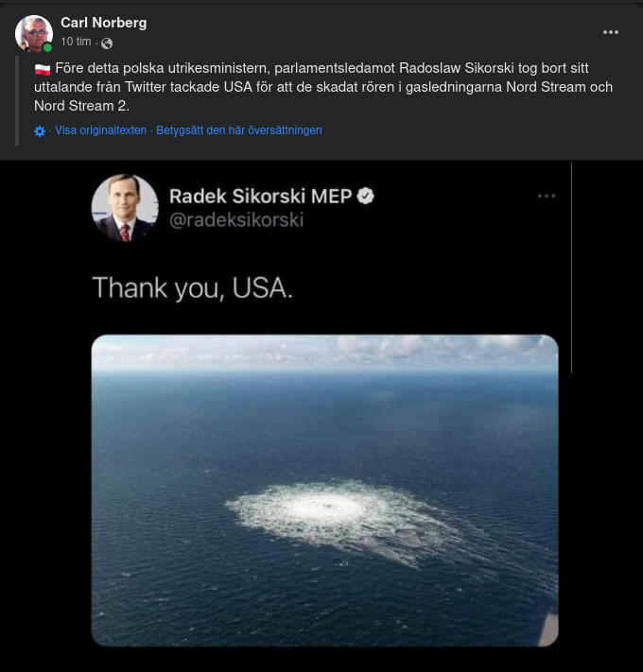Click the Polish flag emoji in post
Viewport: 643px width, 672px height.
[x=43, y=69]
